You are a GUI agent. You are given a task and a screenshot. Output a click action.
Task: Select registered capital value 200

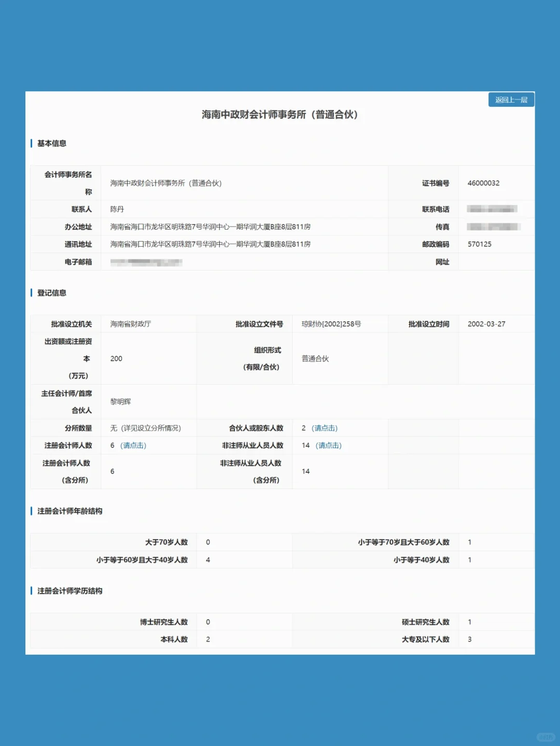coord(116,359)
